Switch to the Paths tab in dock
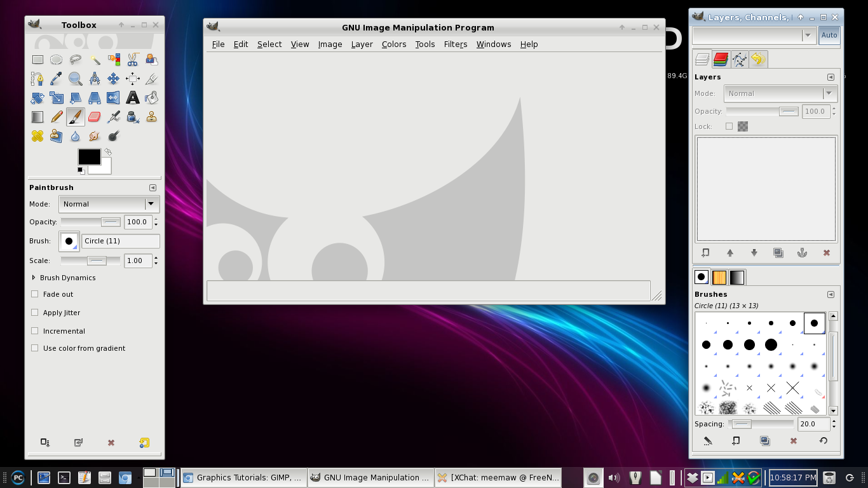Viewport: 868px width, 488px height. pos(740,60)
